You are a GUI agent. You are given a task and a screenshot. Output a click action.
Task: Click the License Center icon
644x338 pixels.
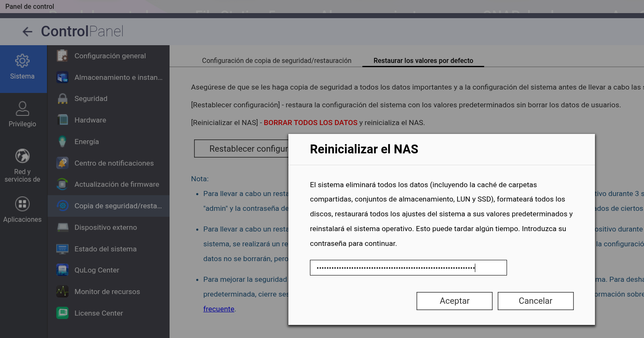coord(63,313)
